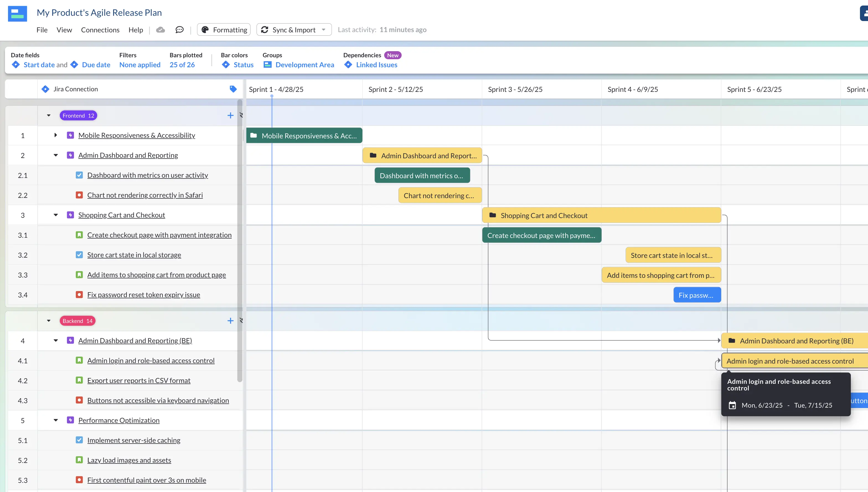868x492 pixels.
Task: Click the folder icon on Shopping Cart bar
Action: 493,215
